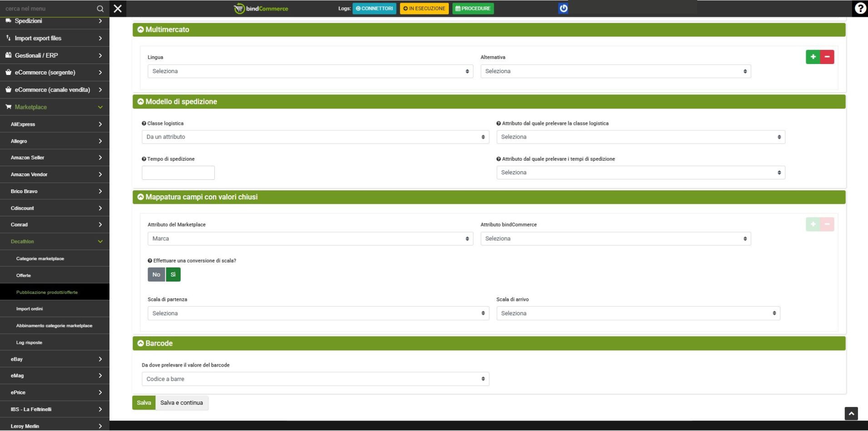Click the bindCommerce logo
This screenshot has height=431, width=868.
click(261, 9)
